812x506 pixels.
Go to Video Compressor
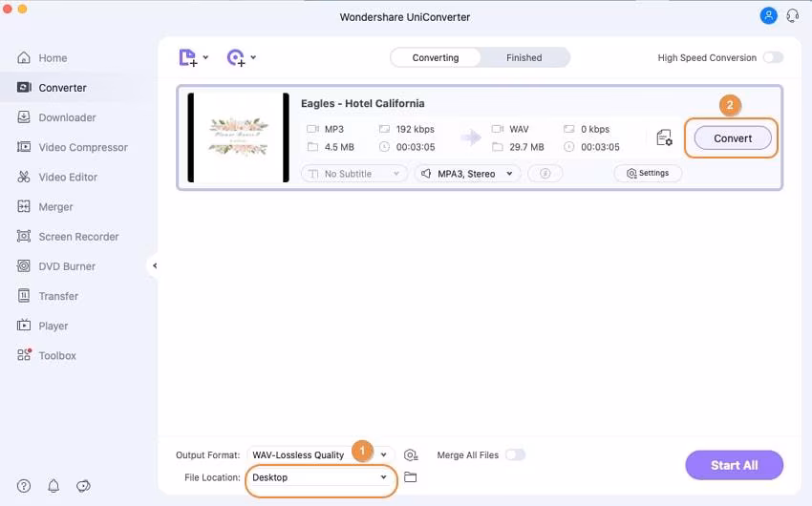(x=73, y=147)
